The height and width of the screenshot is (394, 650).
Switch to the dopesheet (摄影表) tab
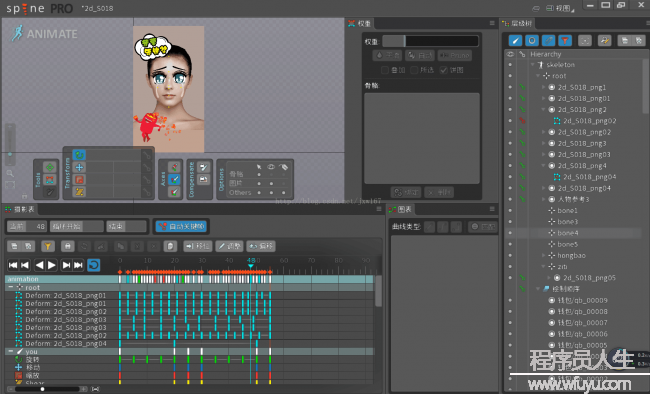tap(19, 209)
